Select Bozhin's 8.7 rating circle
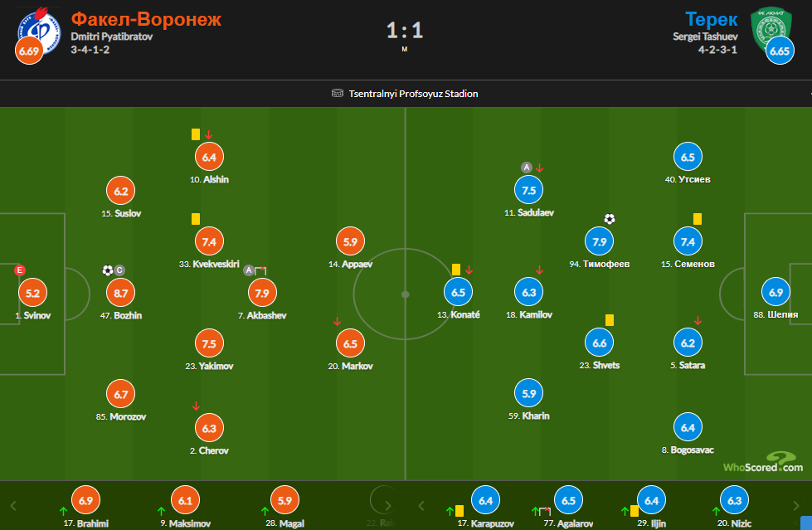Screen dimensions: 812x530 (120, 293)
